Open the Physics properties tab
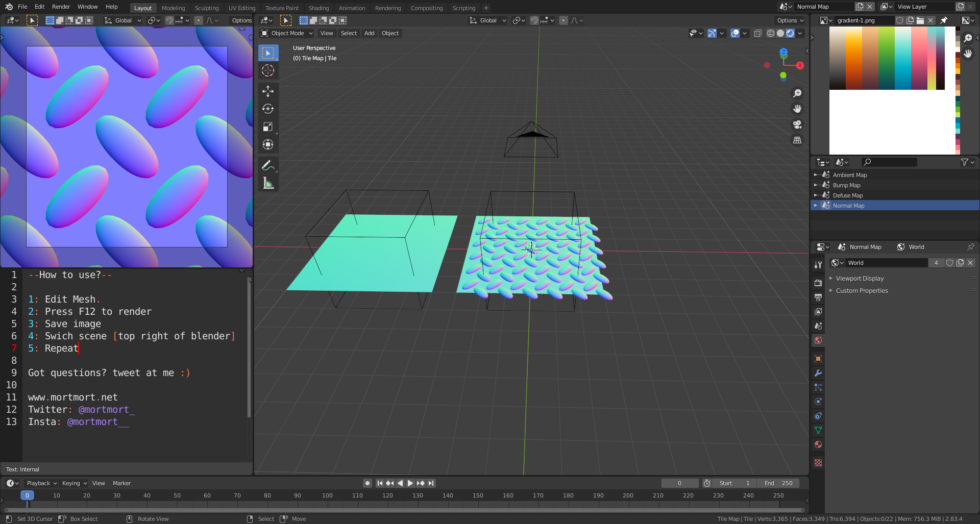This screenshot has width=980, height=524. click(818, 402)
